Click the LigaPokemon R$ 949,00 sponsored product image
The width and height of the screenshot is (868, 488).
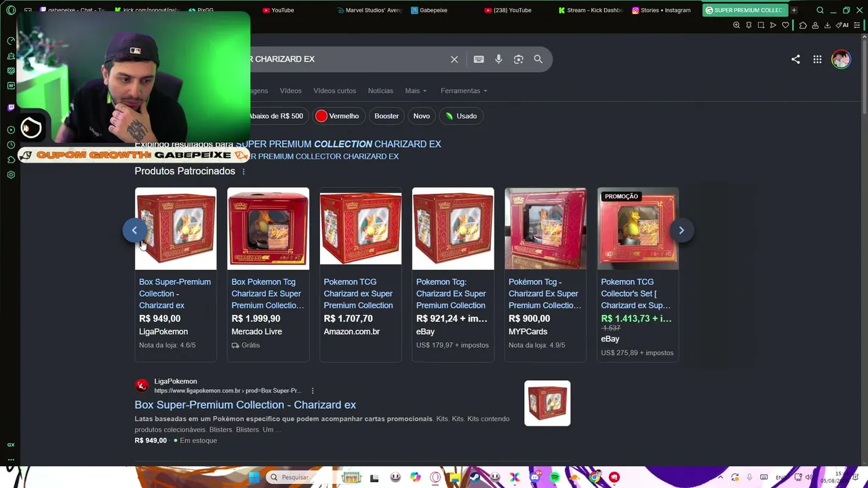(176, 228)
